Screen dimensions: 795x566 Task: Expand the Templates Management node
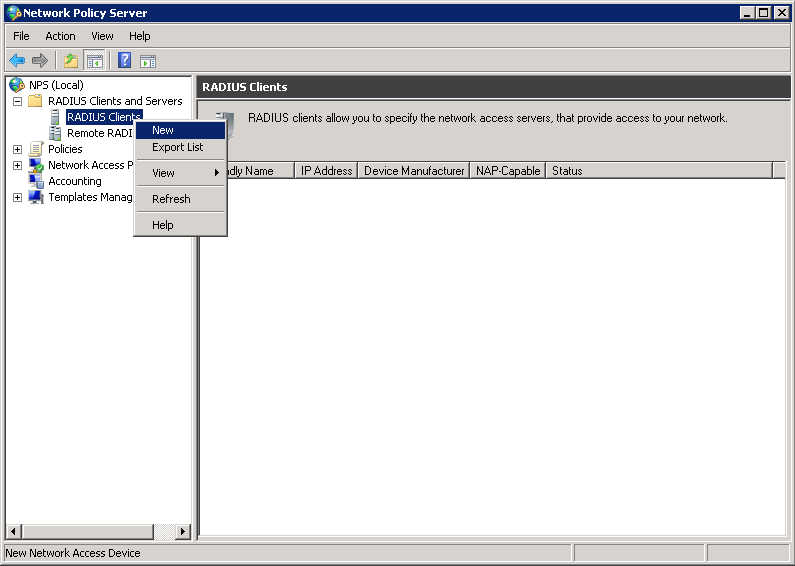coord(17,197)
